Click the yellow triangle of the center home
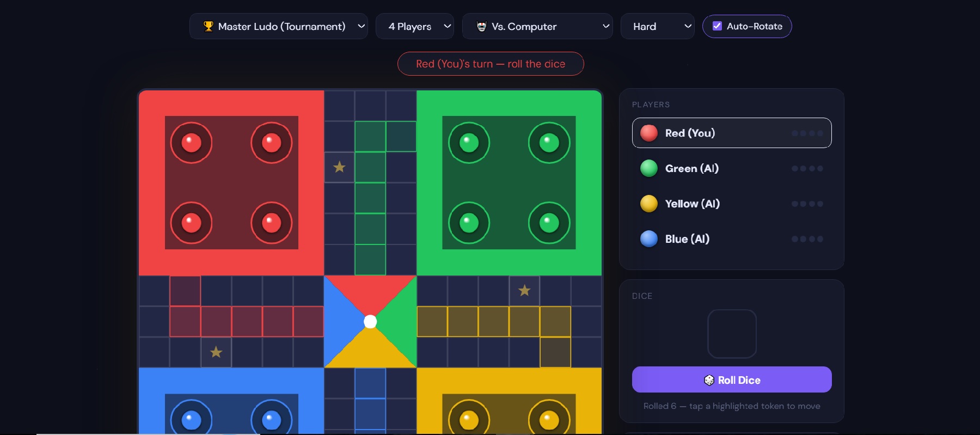Image resolution: width=980 pixels, height=435 pixels. point(370,351)
